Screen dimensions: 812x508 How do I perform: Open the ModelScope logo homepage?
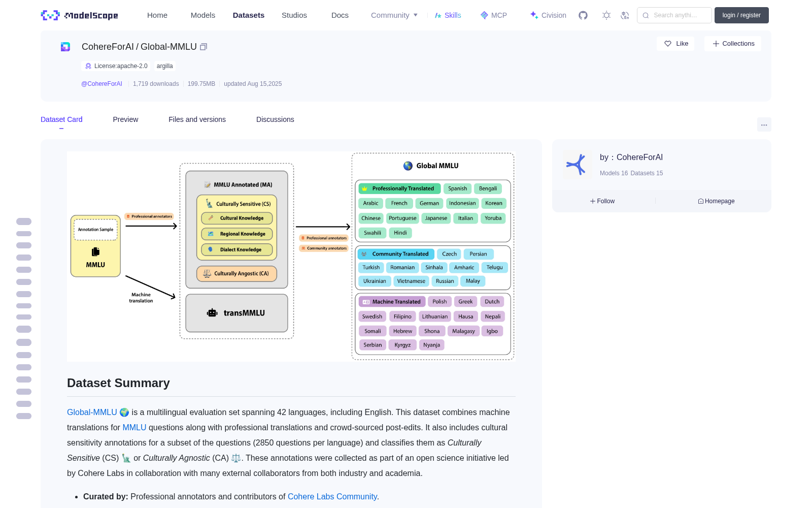tap(80, 15)
